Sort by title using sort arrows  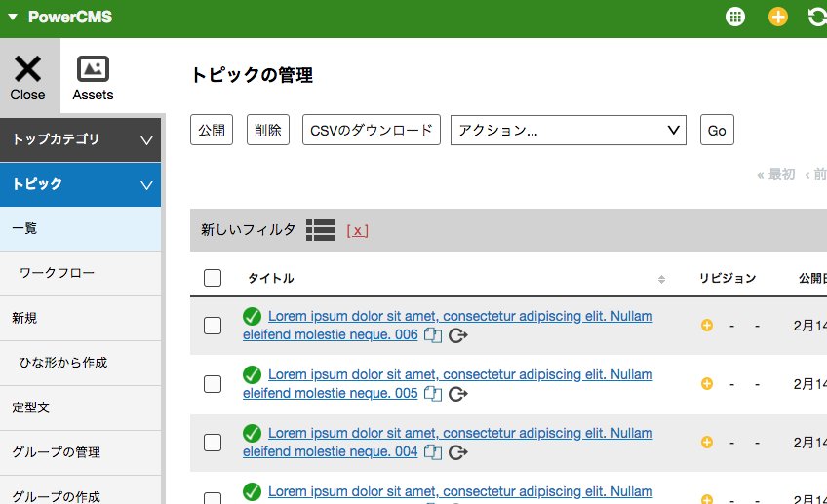[661, 280]
